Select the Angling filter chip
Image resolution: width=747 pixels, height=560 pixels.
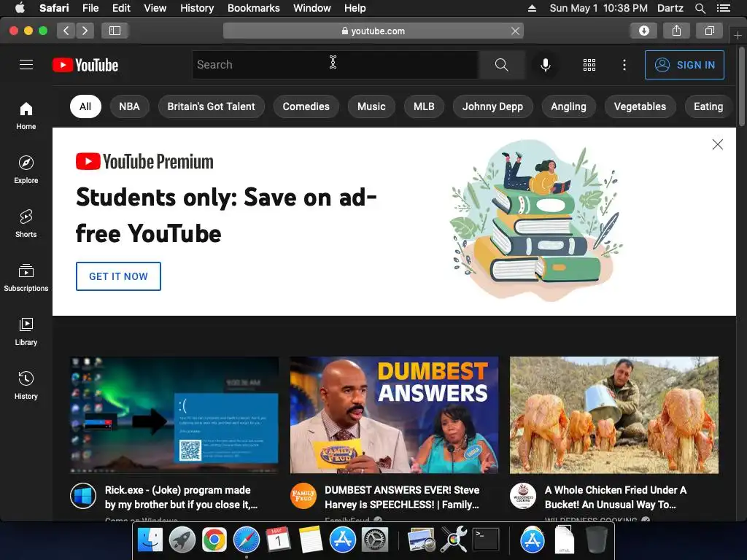tap(568, 106)
